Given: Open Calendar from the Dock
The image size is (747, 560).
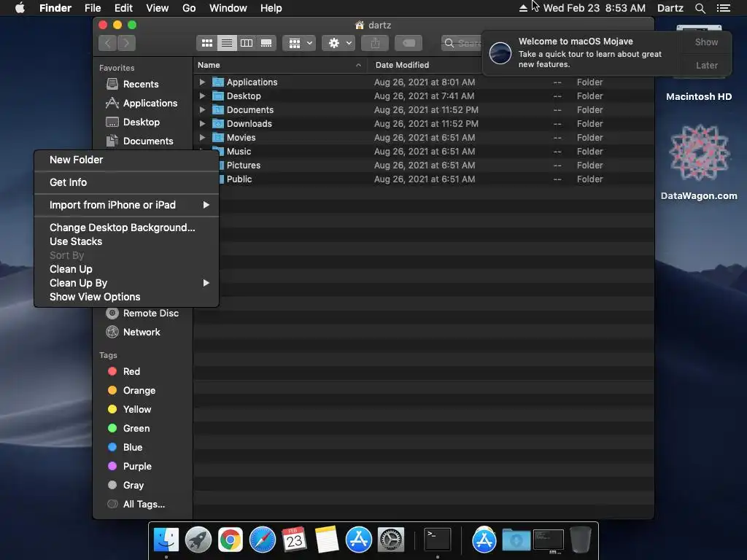Looking at the screenshot, I should coord(294,540).
